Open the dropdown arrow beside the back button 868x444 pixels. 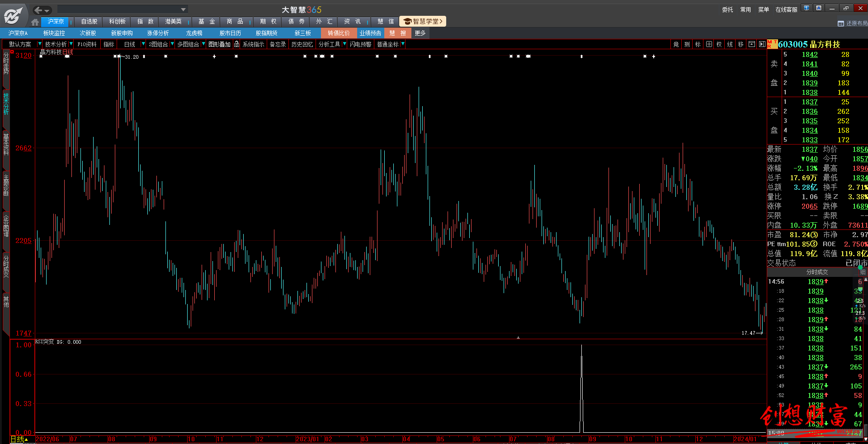pos(47,10)
